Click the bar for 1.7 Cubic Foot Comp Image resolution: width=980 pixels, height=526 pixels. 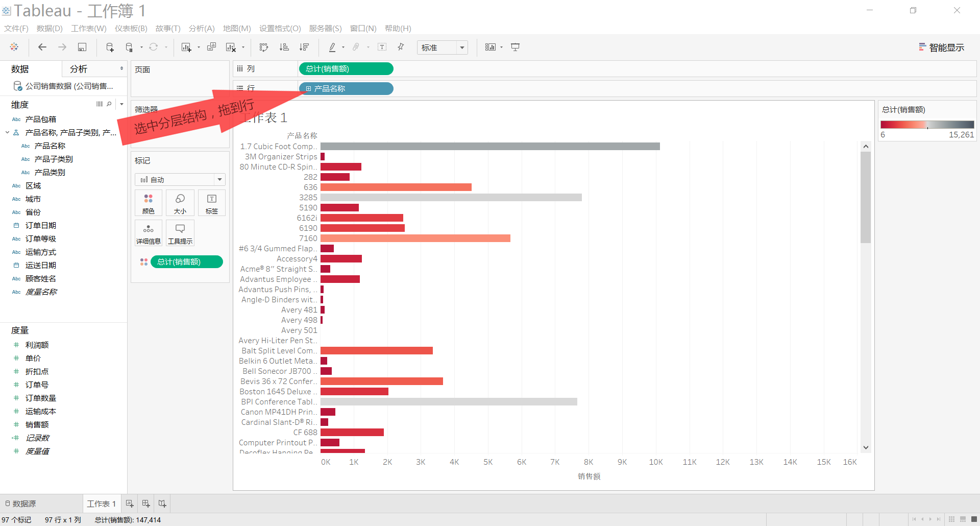[490, 147]
